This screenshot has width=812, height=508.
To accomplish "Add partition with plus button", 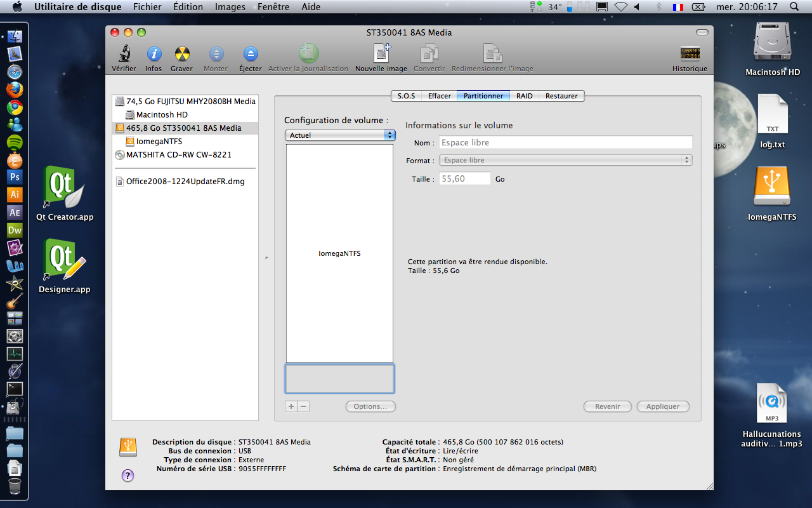I will coord(291,406).
